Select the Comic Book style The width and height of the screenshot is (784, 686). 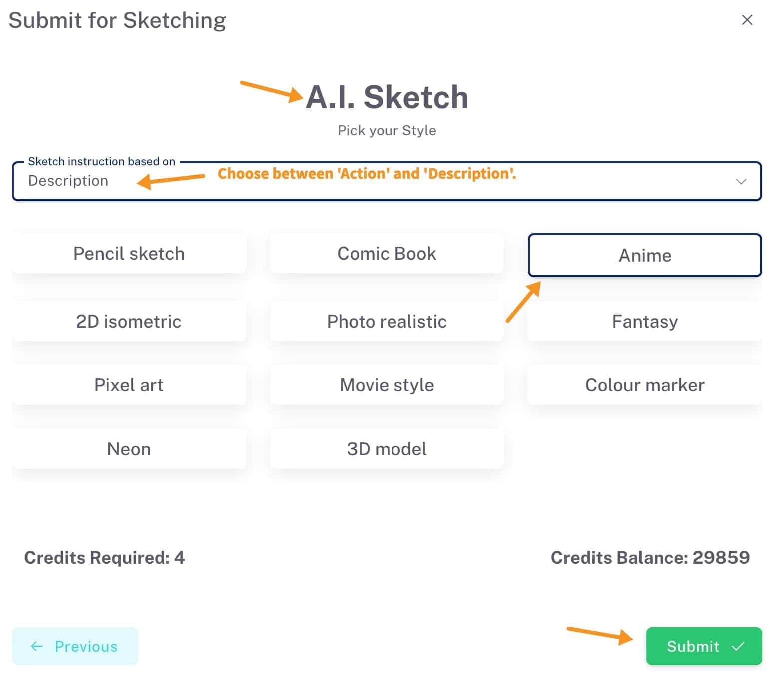(387, 253)
